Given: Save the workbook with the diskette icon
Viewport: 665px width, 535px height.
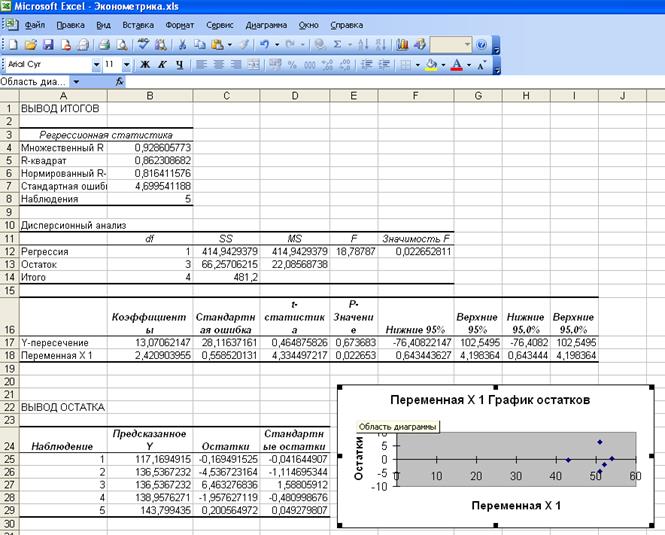Looking at the screenshot, I should pyautogui.click(x=48, y=45).
